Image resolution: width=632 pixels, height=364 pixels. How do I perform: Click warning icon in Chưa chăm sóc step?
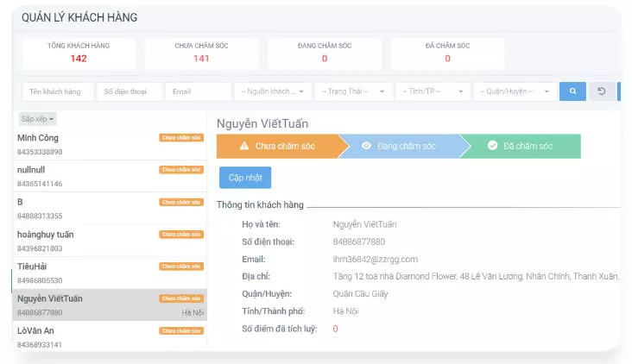coord(244,147)
